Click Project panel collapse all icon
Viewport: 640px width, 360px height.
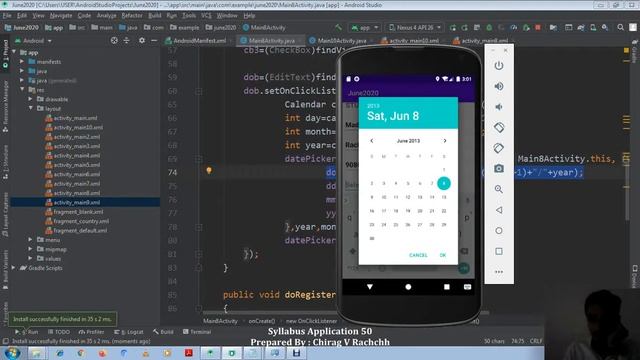click(x=127, y=40)
